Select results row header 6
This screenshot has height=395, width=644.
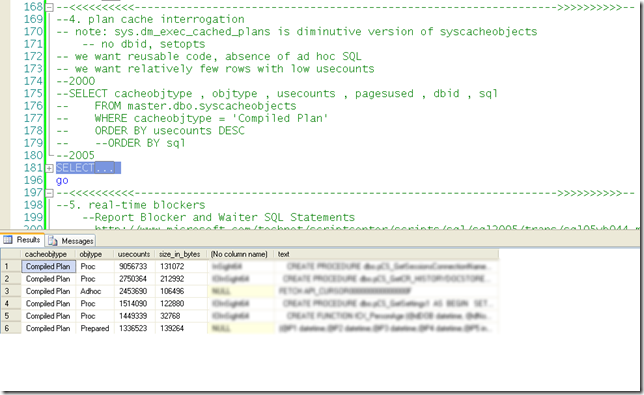pos(11,328)
